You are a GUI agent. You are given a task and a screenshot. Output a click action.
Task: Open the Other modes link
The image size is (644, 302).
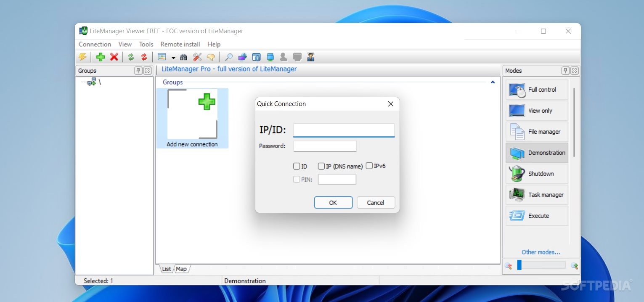pos(541,252)
